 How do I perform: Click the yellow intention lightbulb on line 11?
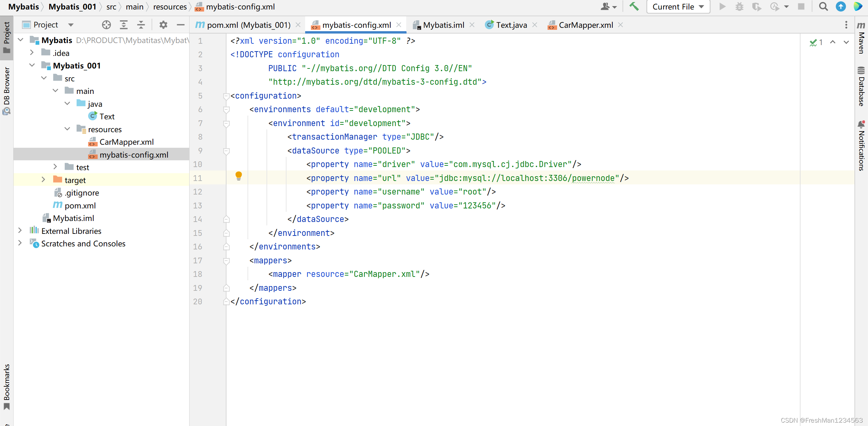[x=239, y=176]
